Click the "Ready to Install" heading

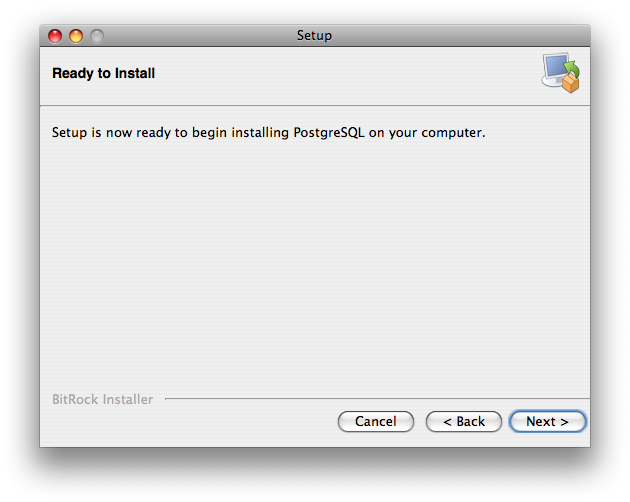[x=103, y=73]
